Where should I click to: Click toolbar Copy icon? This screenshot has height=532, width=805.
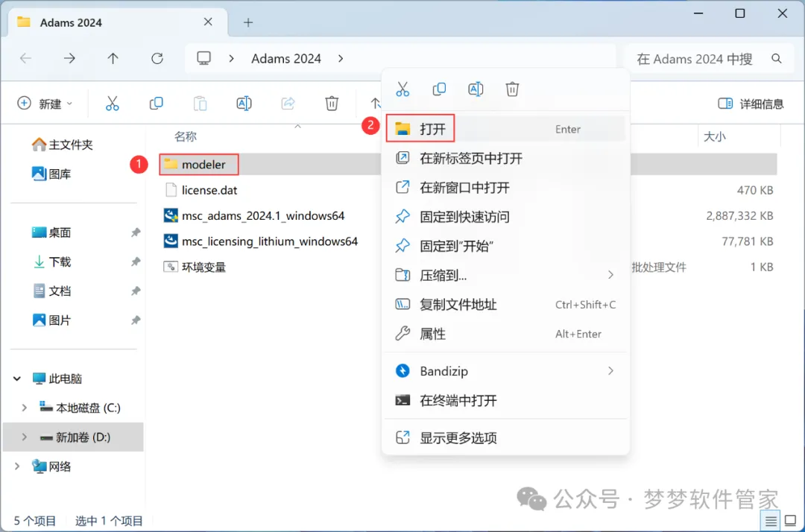tap(156, 103)
